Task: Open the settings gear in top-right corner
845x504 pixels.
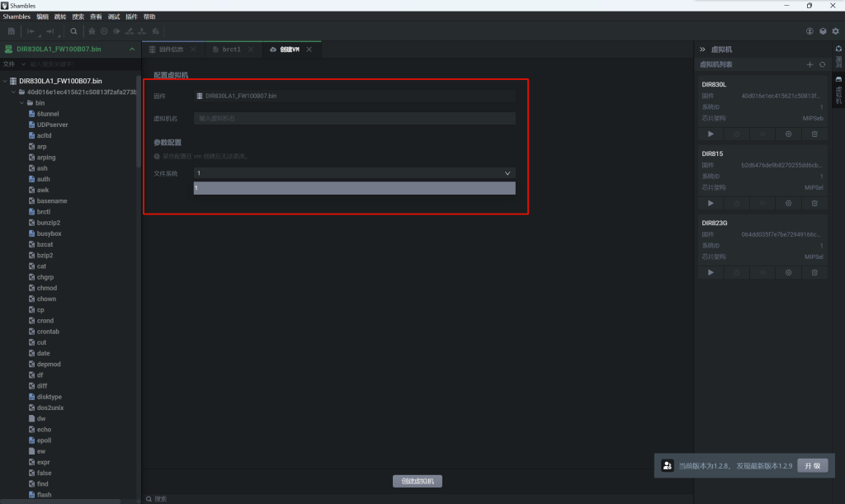Action: (835, 31)
